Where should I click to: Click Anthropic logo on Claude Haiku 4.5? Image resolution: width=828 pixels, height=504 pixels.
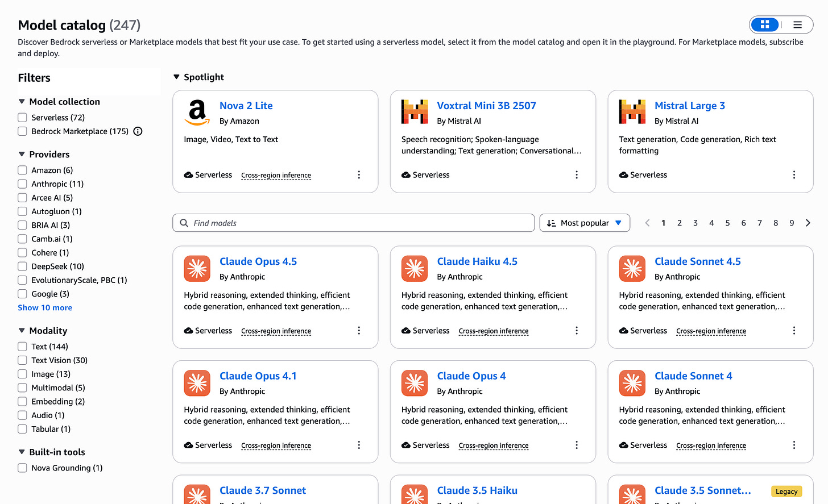(415, 269)
